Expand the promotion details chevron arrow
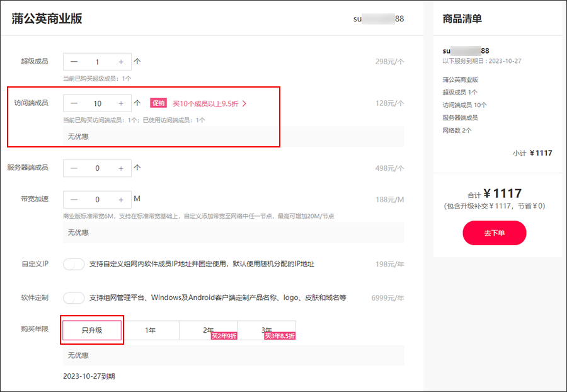The width and height of the screenshot is (567, 392). (x=244, y=104)
